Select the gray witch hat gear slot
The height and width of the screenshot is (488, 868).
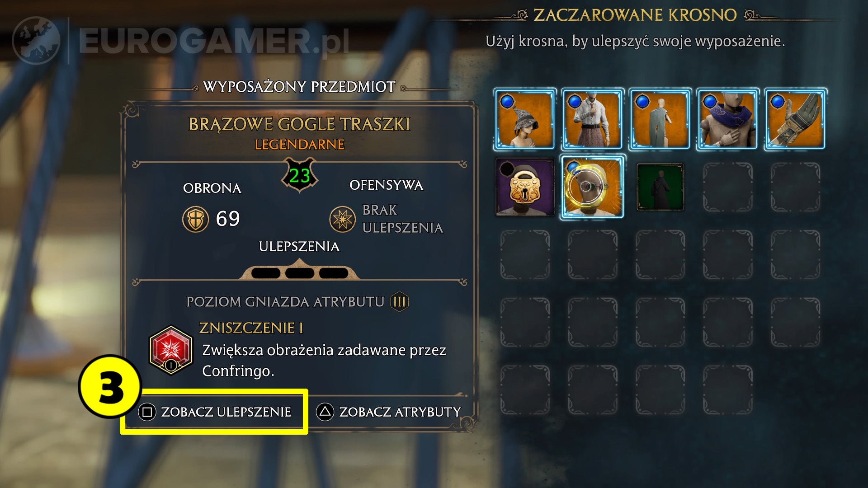[x=525, y=119]
